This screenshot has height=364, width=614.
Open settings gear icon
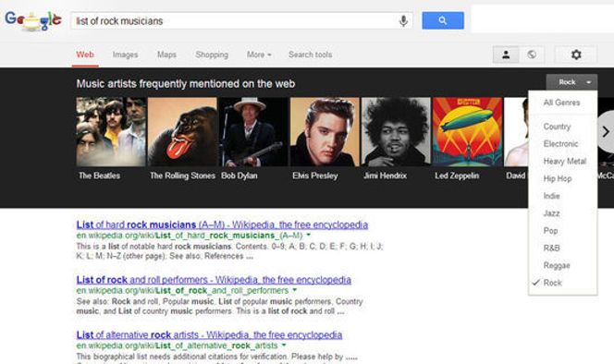(x=576, y=55)
